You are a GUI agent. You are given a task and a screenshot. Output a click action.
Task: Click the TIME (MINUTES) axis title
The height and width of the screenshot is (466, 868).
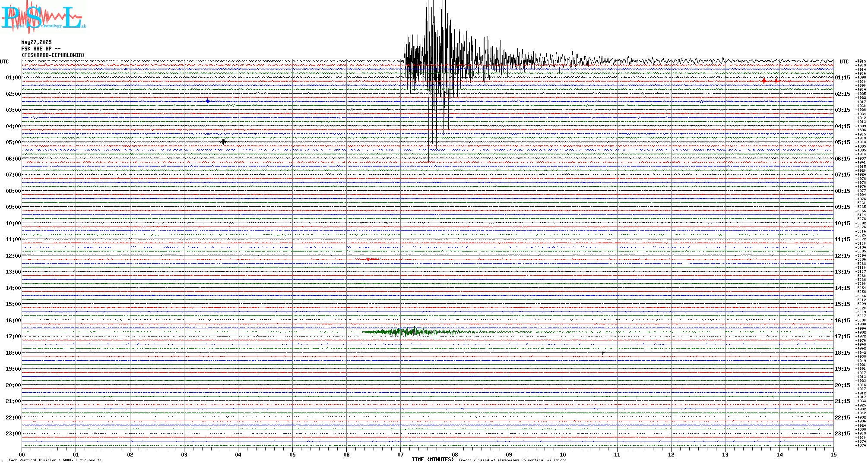coord(433,460)
